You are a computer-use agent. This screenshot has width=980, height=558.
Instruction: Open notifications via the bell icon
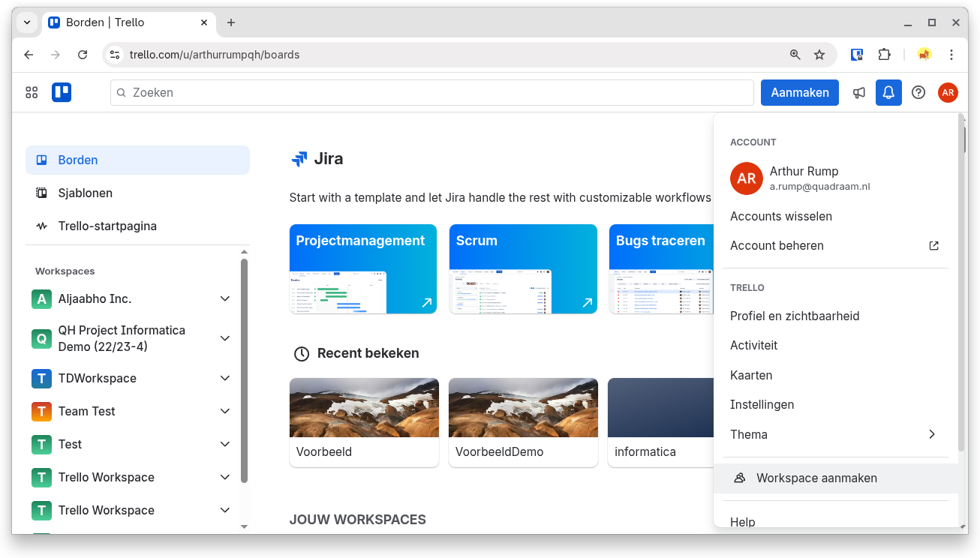click(888, 92)
